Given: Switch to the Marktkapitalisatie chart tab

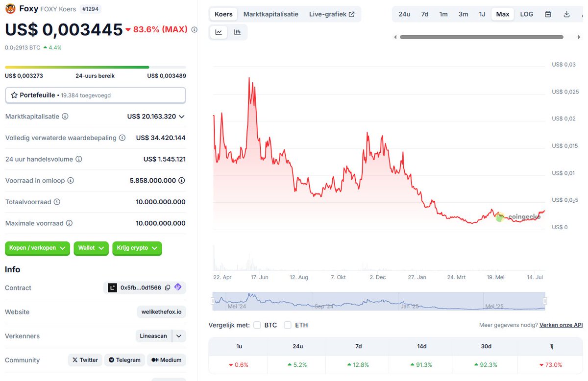Looking at the screenshot, I should (271, 14).
